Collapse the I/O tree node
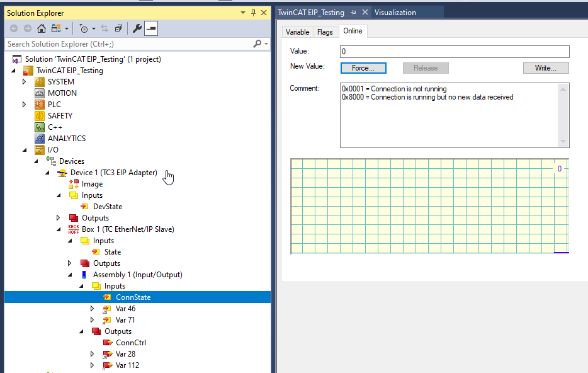The width and height of the screenshot is (588, 373). tap(25, 150)
